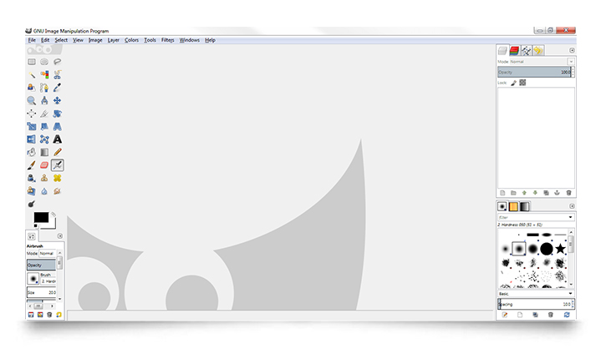Select the Perspective tool
Viewport: 606px width, 364px height.
[x=57, y=126]
